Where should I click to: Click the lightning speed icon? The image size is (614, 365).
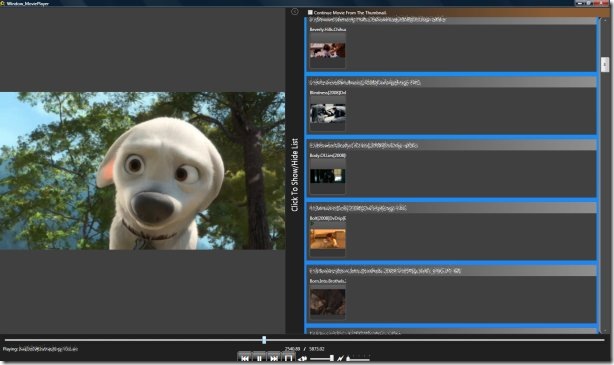pos(341,358)
